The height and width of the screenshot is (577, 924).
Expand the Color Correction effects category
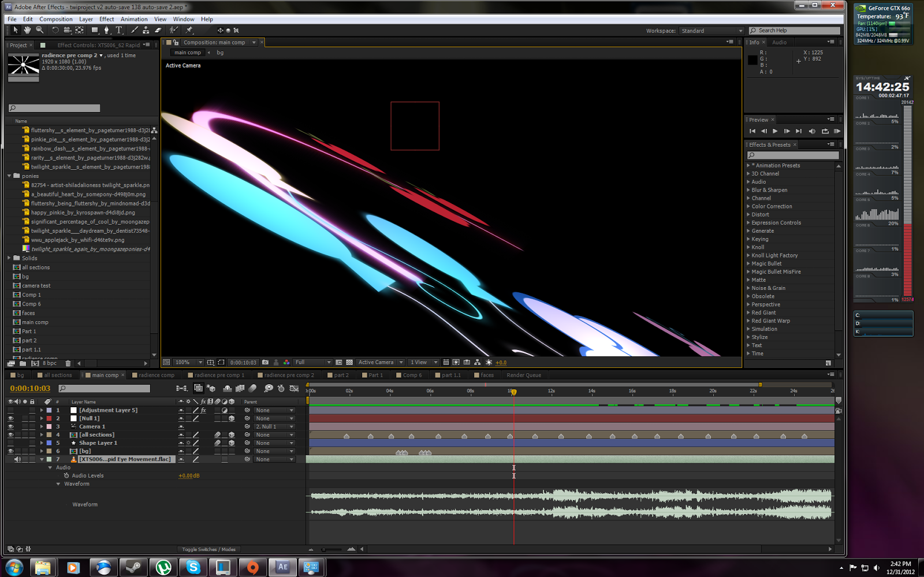749,206
